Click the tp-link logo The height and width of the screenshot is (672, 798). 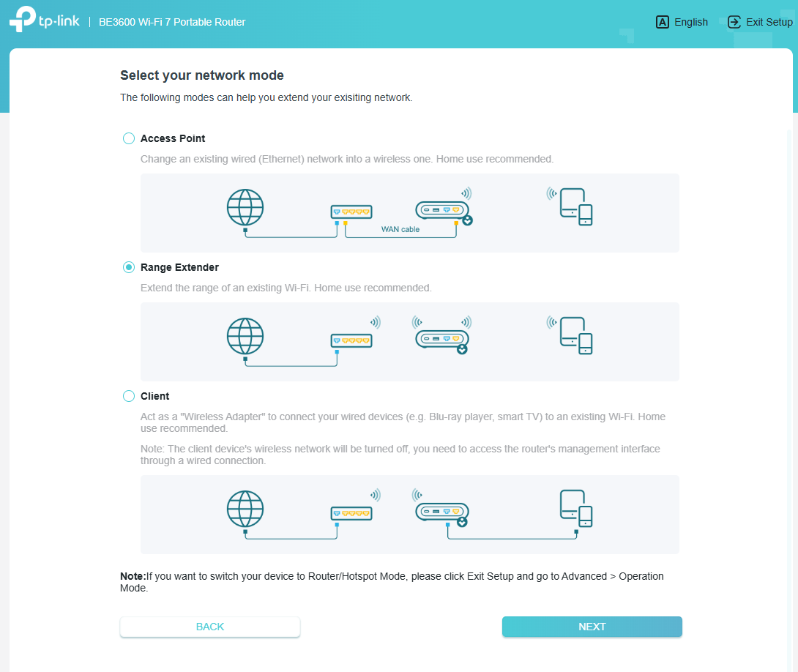coord(44,20)
